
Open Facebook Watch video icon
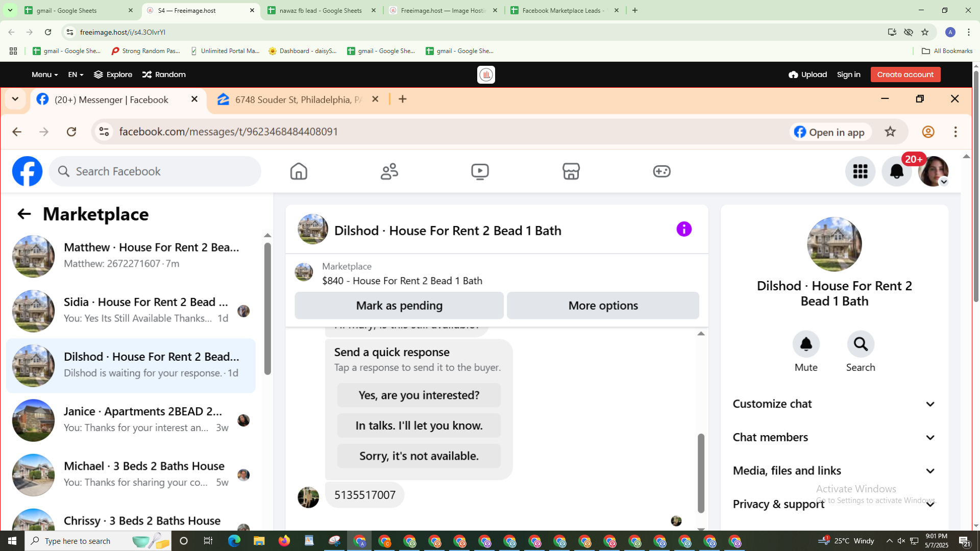(480, 171)
